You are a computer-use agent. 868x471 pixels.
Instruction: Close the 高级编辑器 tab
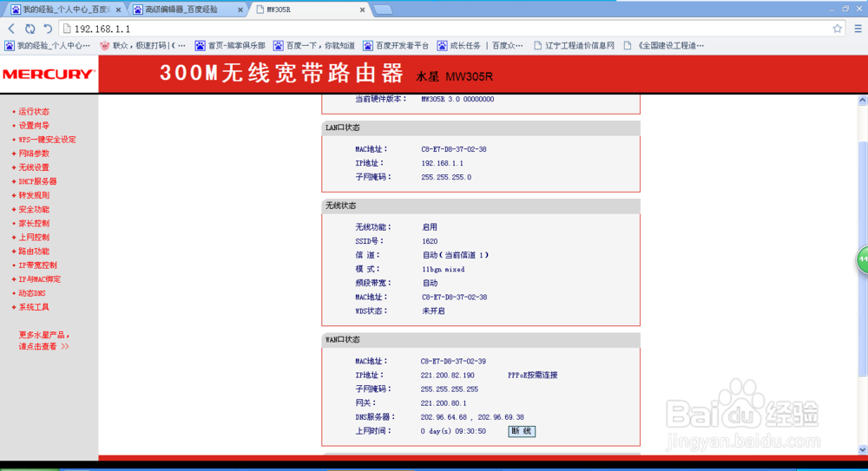pyautogui.click(x=240, y=10)
